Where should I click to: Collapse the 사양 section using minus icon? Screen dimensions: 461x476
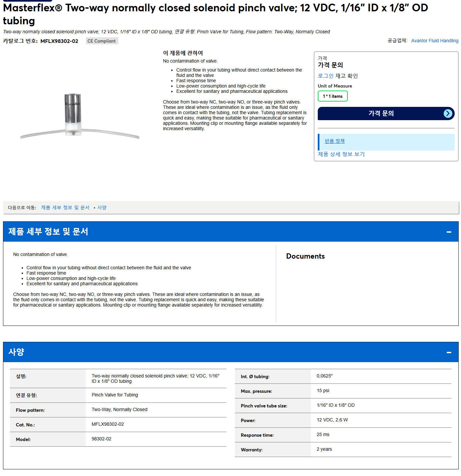449,353
